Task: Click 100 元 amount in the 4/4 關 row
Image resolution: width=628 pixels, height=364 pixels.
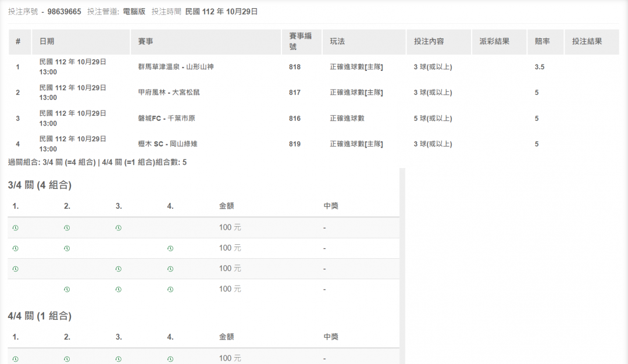Action: pos(230,358)
